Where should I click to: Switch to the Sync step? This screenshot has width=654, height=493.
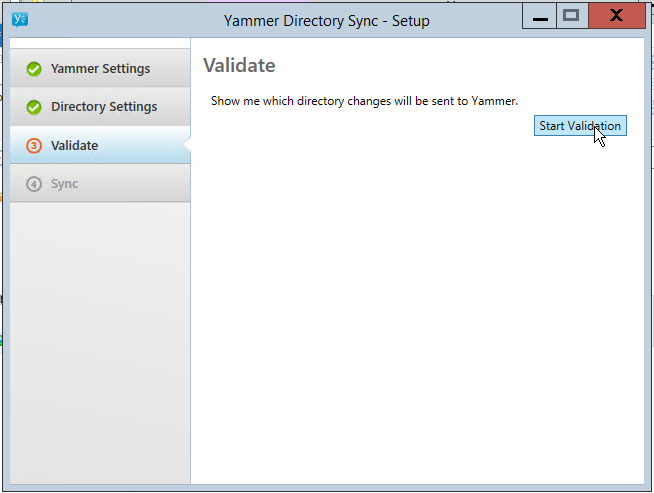coord(65,184)
